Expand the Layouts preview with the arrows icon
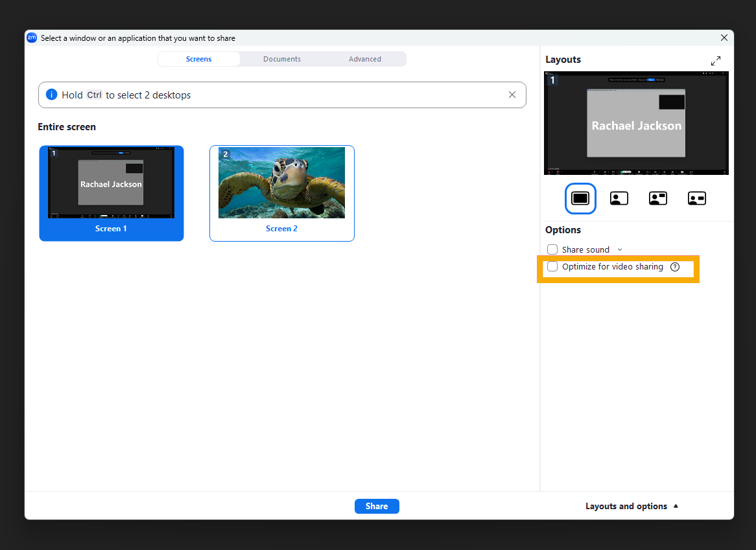 pos(716,61)
